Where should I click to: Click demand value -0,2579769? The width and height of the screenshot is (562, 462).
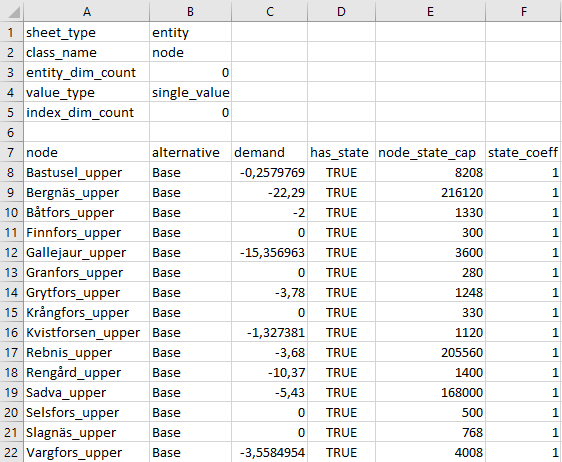[270, 173]
